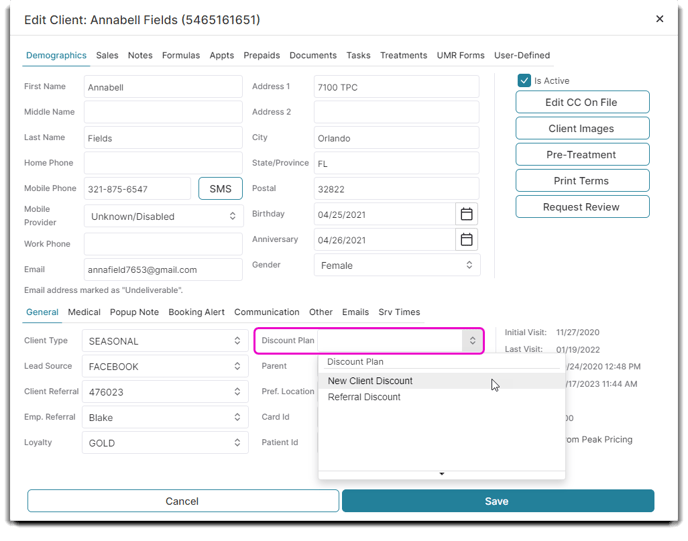Click the Address 1 field
This screenshot has width=688, height=541.
[x=397, y=87]
